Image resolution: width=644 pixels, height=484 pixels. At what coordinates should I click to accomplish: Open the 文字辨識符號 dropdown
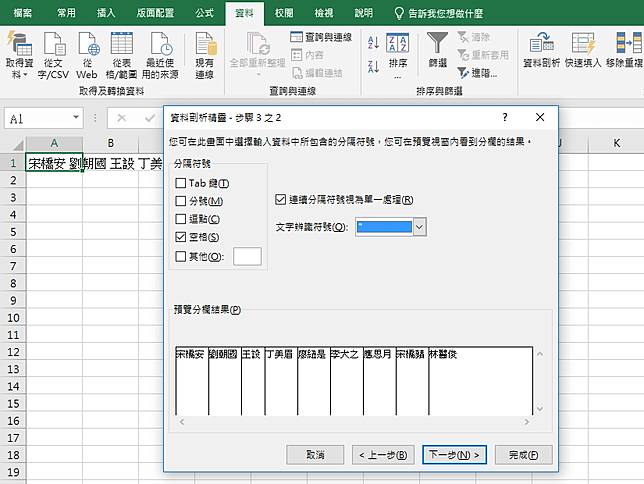click(419, 227)
